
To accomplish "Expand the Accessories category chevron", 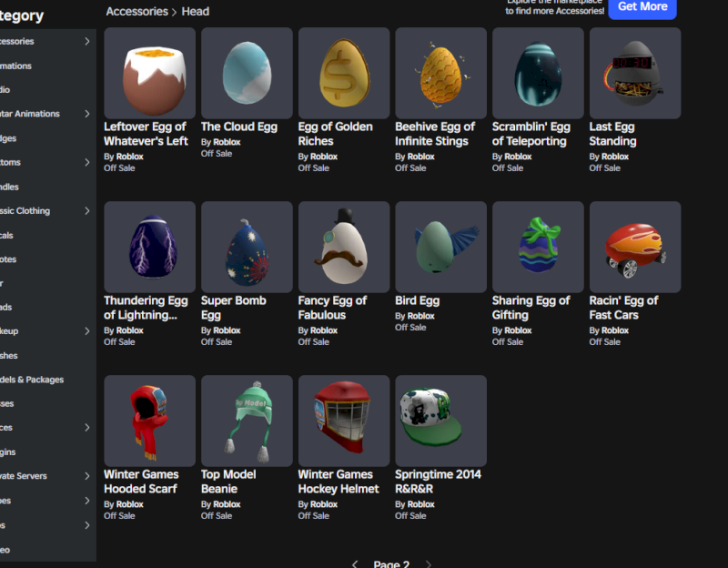I will pyautogui.click(x=86, y=41).
